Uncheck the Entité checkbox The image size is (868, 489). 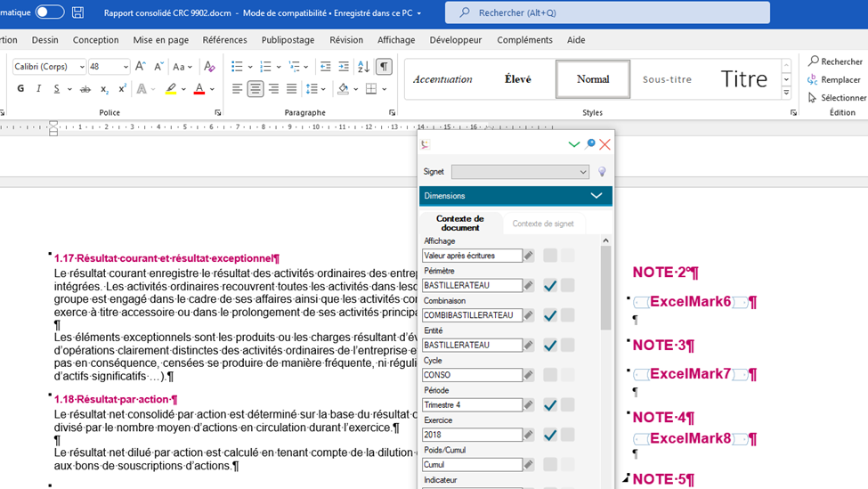tap(549, 345)
